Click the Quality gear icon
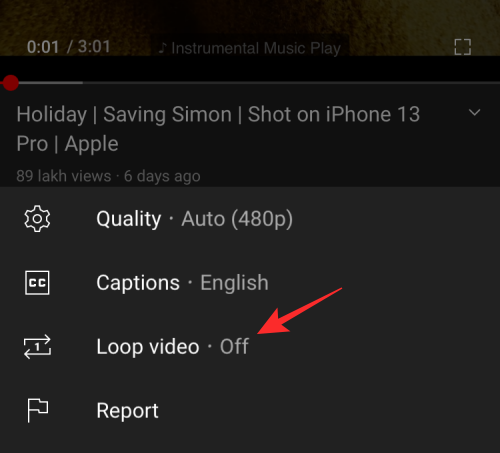 pos(37,219)
